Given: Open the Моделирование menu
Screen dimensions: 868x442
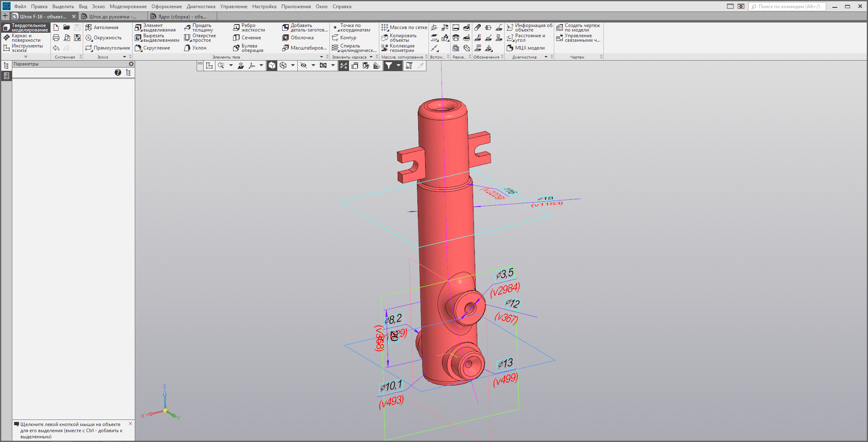Looking at the screenshot, I should pyautogui.click(x=128, y=7).
